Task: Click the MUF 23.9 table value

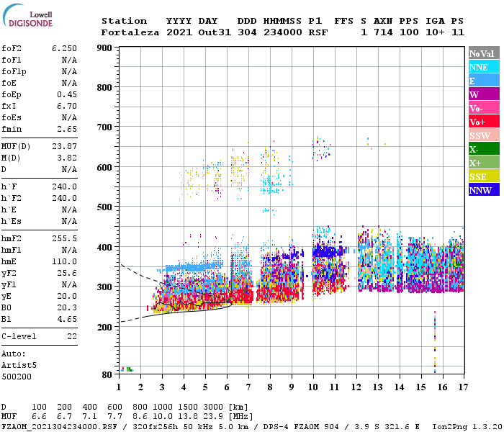Action: click(x=213, y=417)
